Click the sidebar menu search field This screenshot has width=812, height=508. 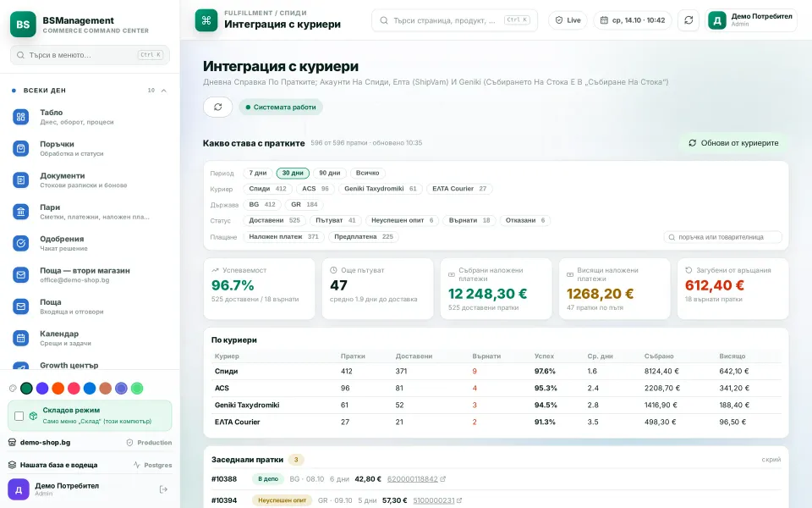pyautogui.click(x=91, y=55)
